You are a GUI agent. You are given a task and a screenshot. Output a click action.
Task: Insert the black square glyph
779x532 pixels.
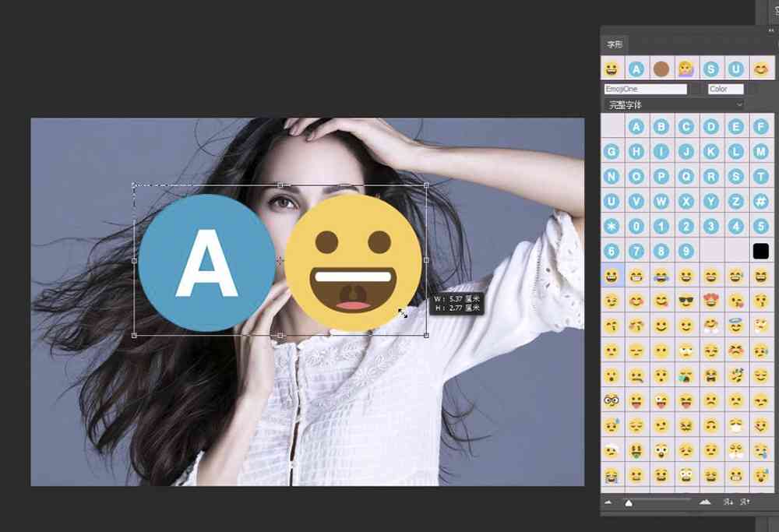760,251
